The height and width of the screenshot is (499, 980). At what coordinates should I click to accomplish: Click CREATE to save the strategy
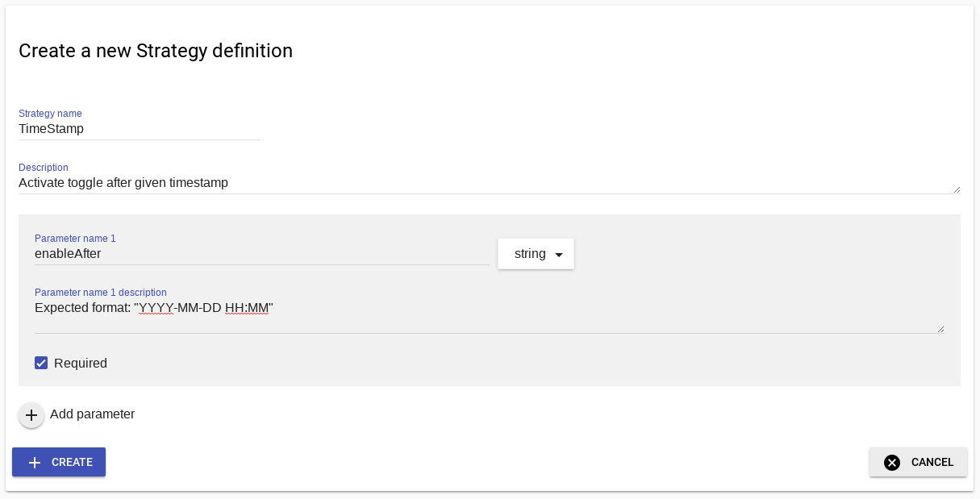pos(59,462)
